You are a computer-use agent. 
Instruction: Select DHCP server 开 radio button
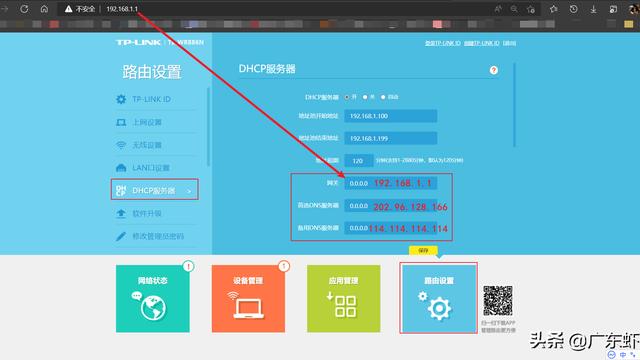(x=347, y=97)
